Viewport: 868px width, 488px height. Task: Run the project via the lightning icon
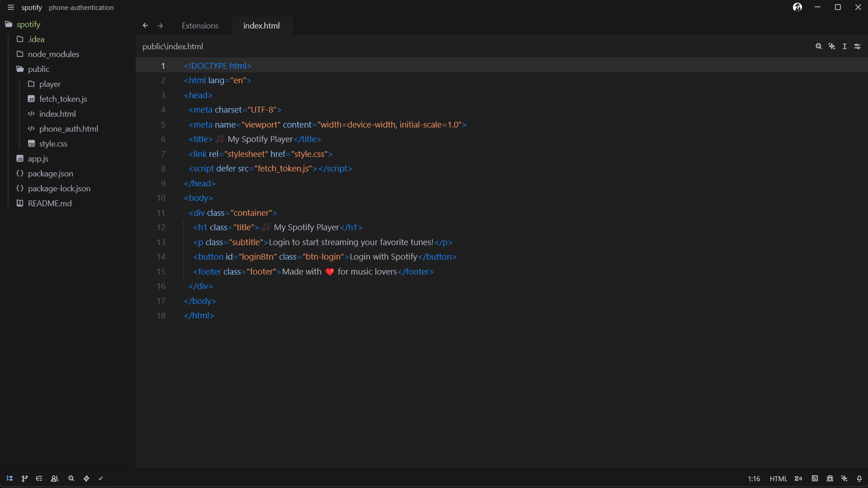tap(86, 479)
